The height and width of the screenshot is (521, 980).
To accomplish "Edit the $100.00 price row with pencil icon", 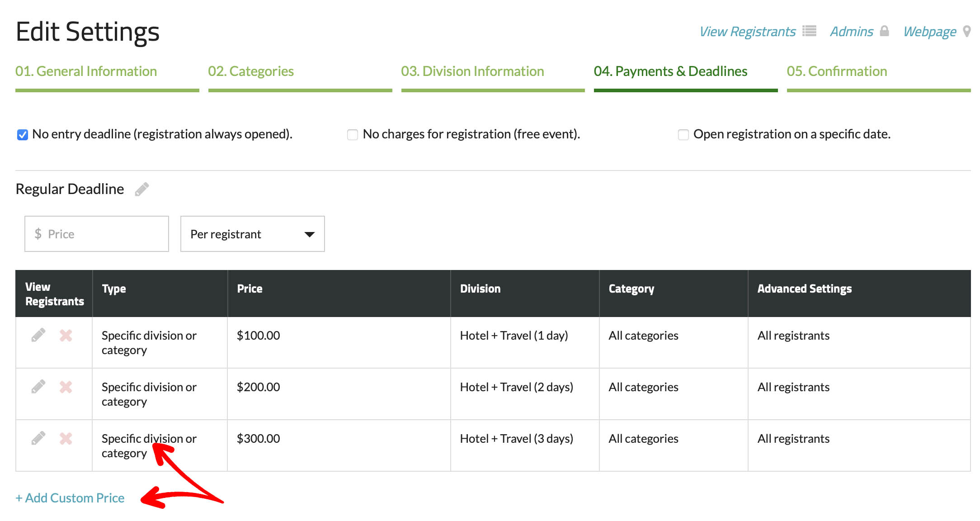I will 38,335.
